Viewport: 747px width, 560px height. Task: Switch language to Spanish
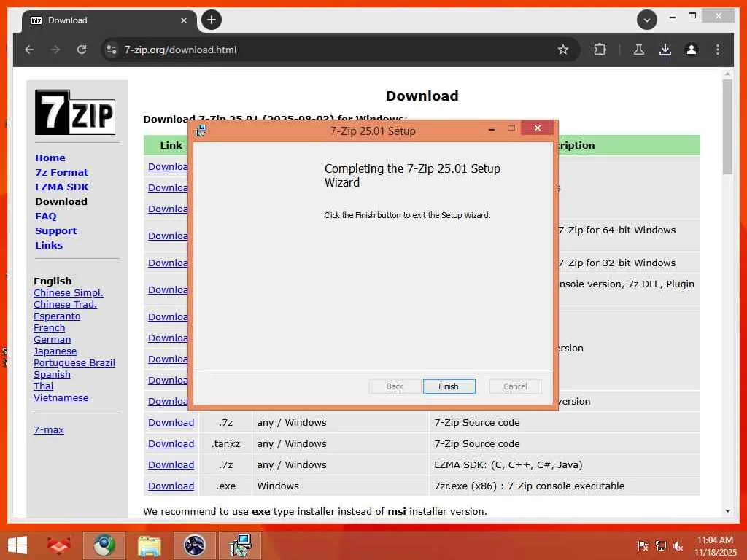point(52,375)
